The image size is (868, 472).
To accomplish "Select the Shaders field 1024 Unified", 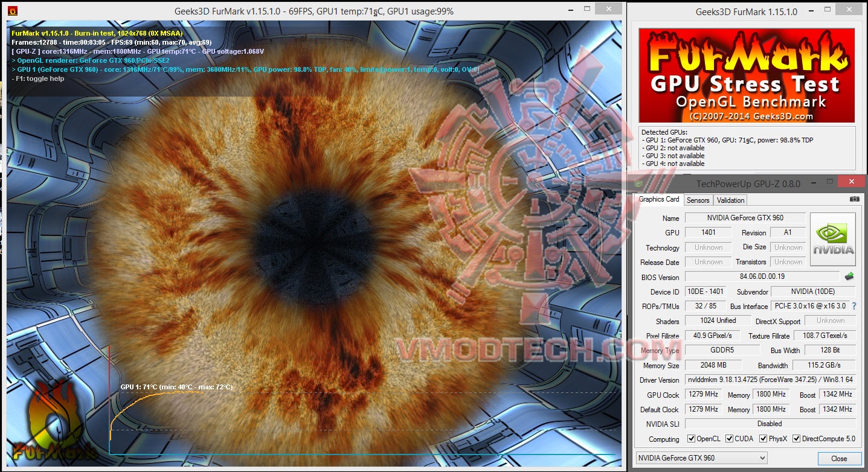I will [x=718, y=321].
